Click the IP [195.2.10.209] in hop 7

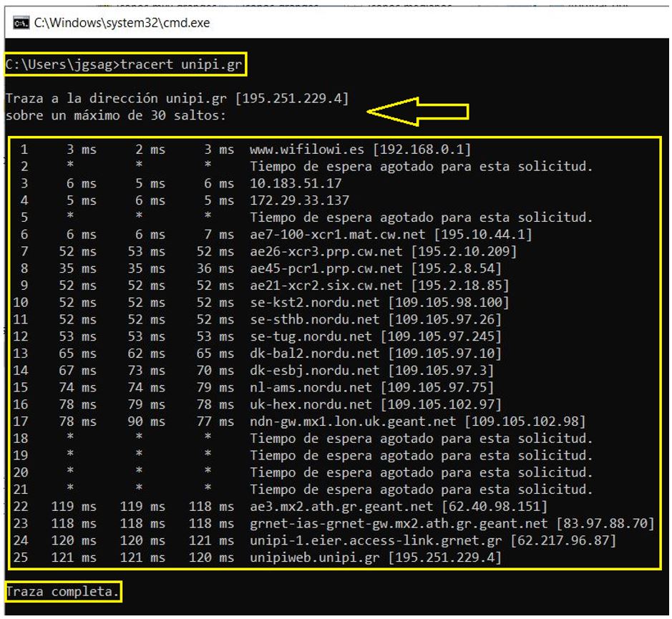tap(464, 251)
